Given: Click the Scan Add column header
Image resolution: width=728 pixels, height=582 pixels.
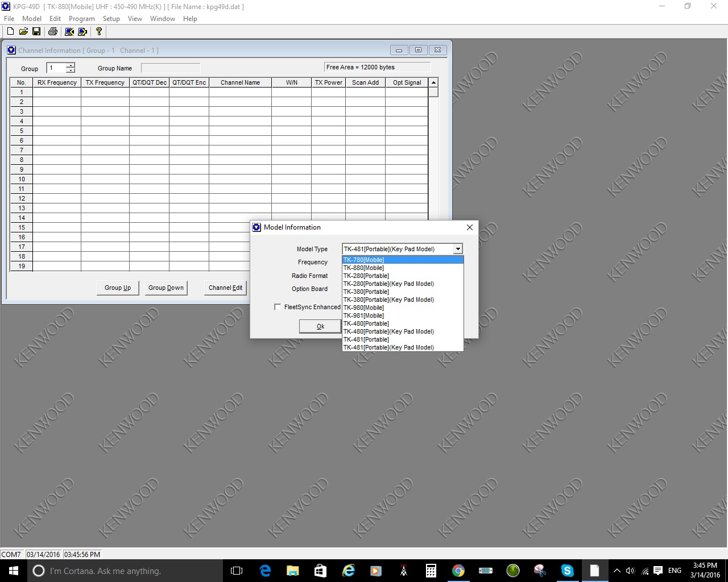Looking at the screenshot, I should (x=365, y=82).
